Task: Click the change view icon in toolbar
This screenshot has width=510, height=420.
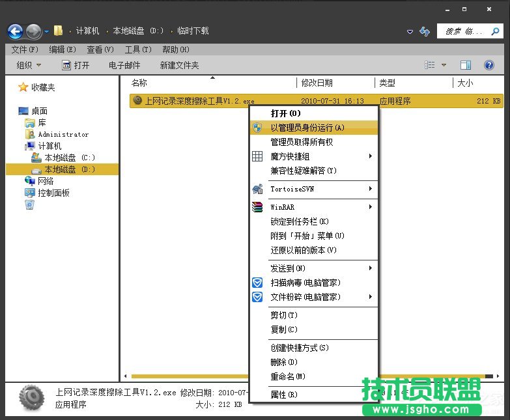Action: 430,65
